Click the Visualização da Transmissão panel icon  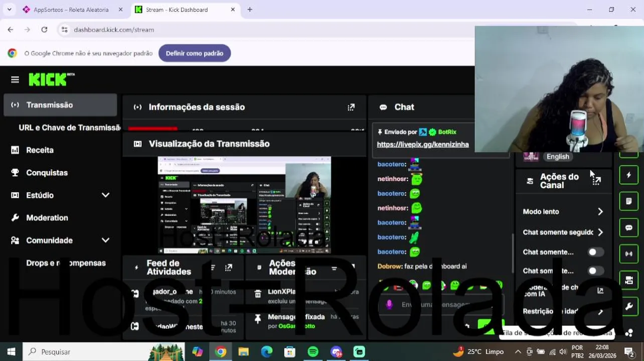(137, 144)
